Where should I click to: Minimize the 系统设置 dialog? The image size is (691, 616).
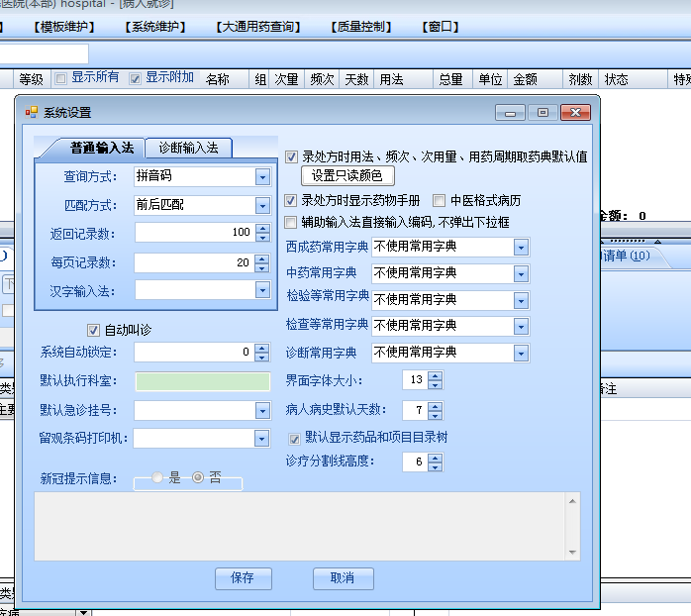(x=510, y=113)
